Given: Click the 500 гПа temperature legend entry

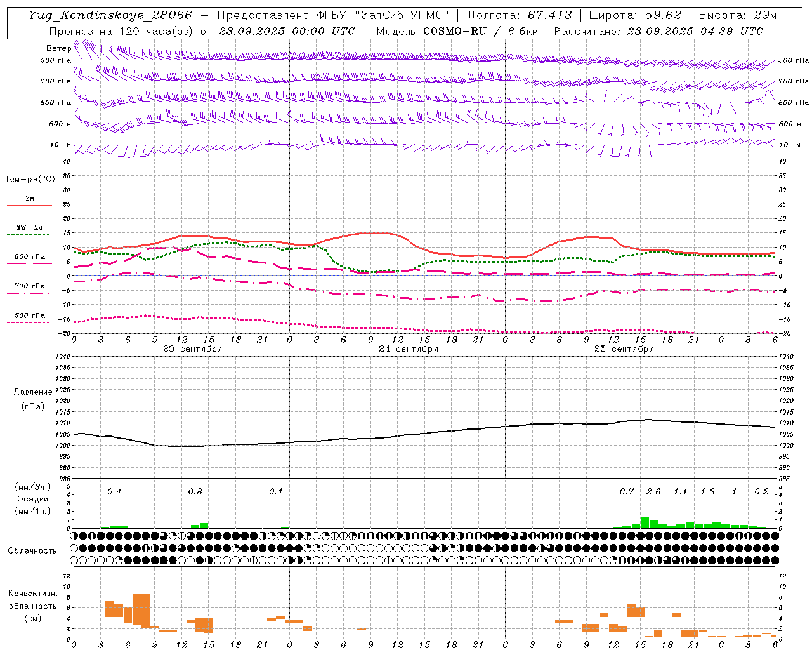Looking at the screenshot, I should pyautogui.click(x=29, y=315).
